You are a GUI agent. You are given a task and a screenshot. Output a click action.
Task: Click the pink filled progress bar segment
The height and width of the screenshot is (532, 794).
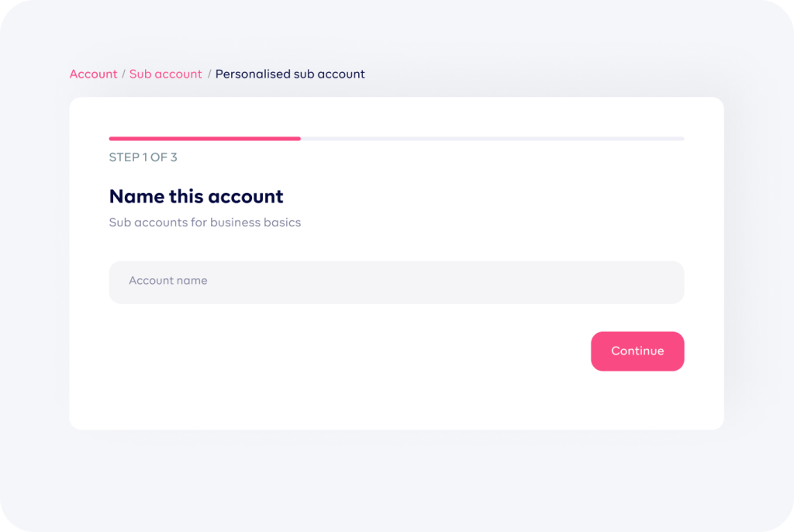pyautogui.click(x=205, y=138)
